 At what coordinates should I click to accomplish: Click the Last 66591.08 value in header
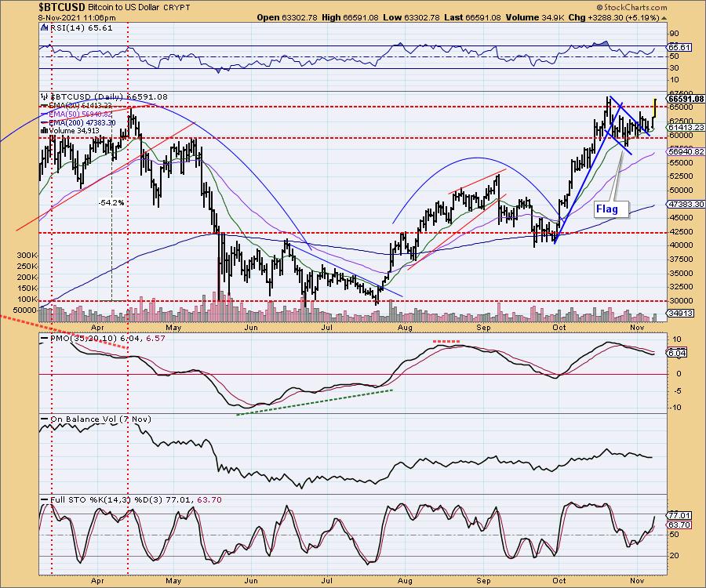pyautogui.click(x=472, y=17)
